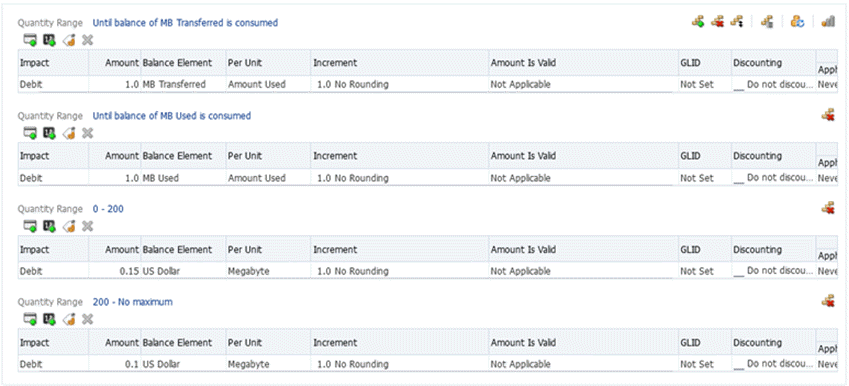Delete the 0 - 200 quantity range via red X icon
Screen dimensions: 849x386
(828, 207)
